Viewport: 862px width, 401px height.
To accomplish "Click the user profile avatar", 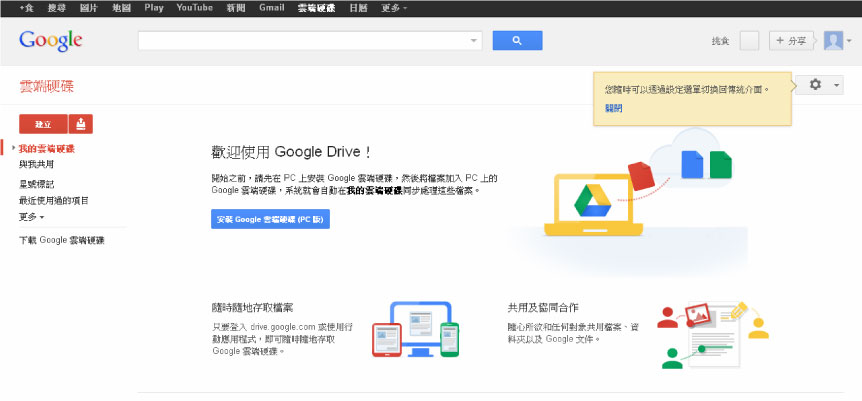I will tap(833, 41).
